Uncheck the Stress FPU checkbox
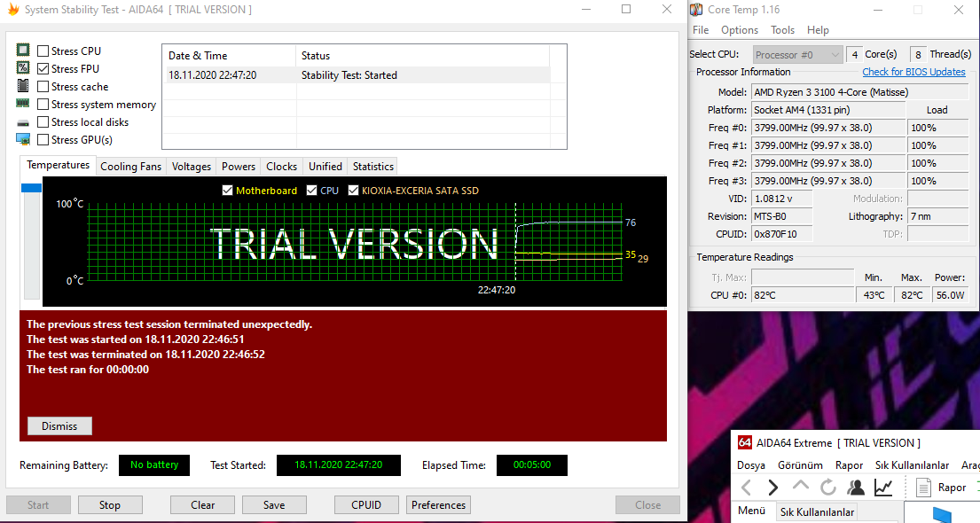This screenshot has width=980, height=523. coord(43,68)
